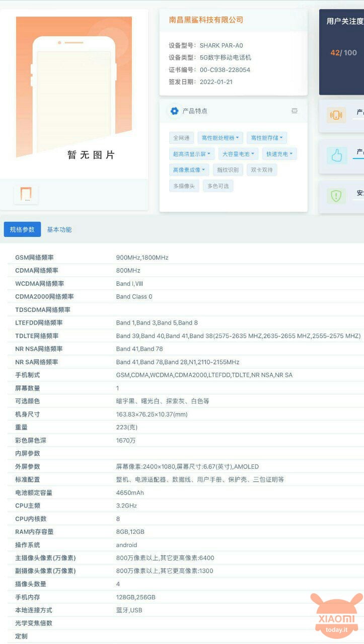Click device type 5G数字移动电话机
Viewport: 364px width, 644px height.
click(225, 58)
